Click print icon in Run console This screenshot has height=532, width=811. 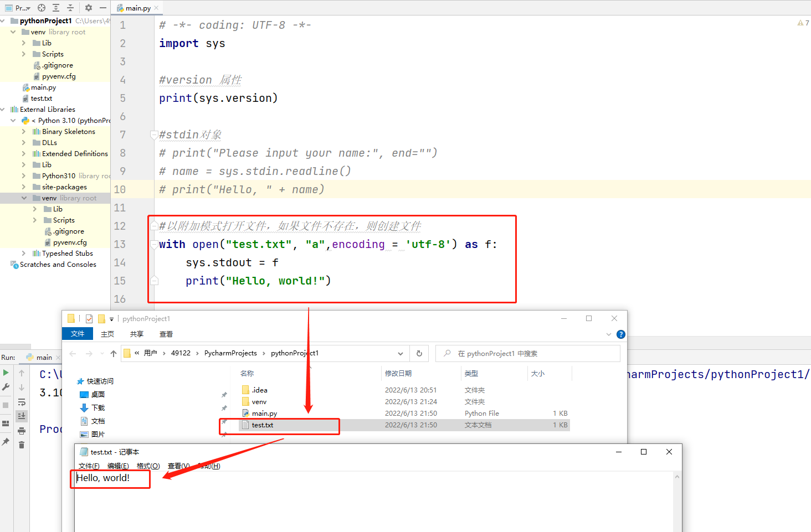click(x=22, y=431)
